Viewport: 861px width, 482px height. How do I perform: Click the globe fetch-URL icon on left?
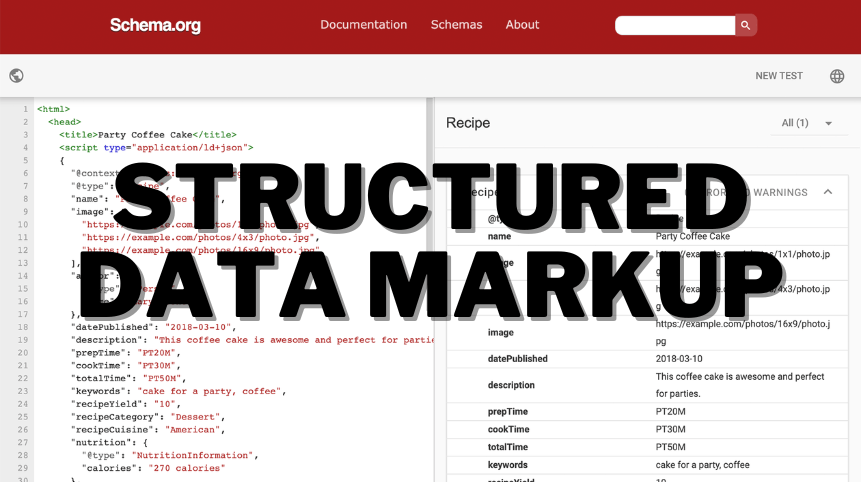coord(16,76)
